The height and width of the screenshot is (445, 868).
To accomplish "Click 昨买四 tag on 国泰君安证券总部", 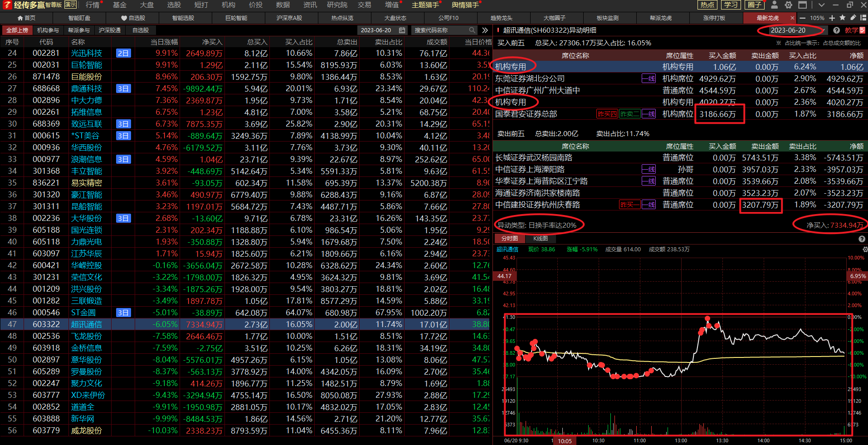I will (x=607, y=114).
